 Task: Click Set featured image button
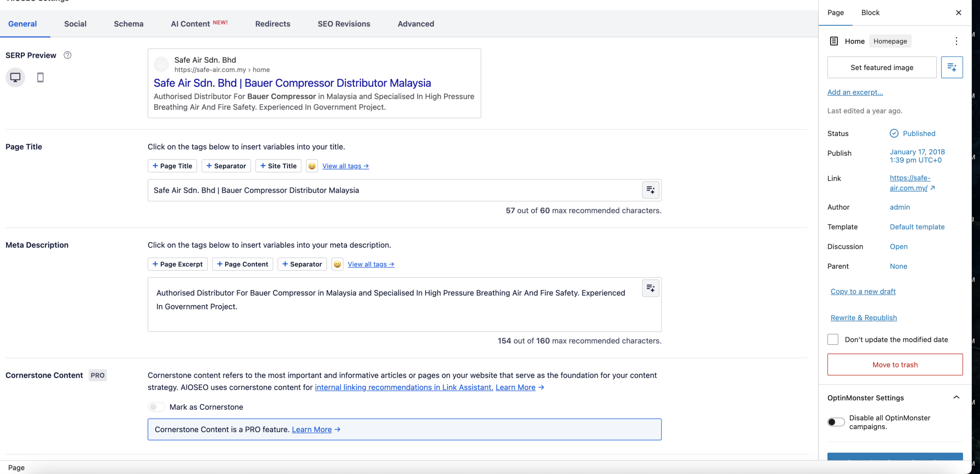click(x=882, y=67)
